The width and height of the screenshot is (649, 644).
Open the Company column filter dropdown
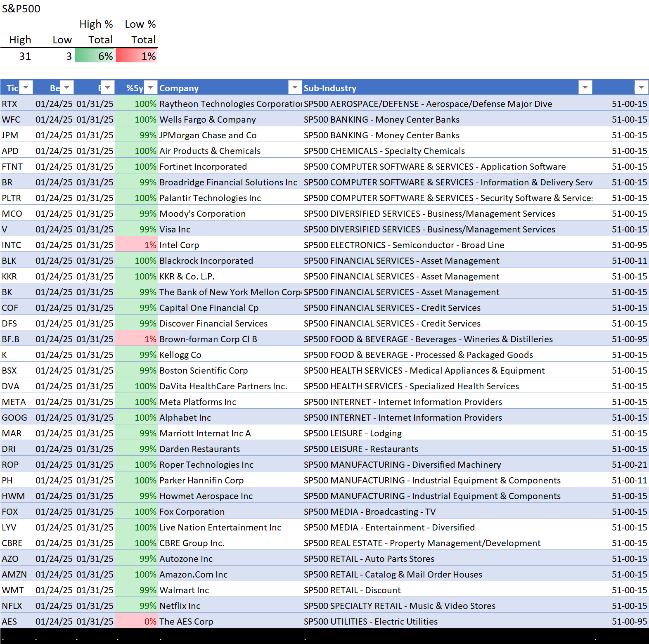point(295,88)
